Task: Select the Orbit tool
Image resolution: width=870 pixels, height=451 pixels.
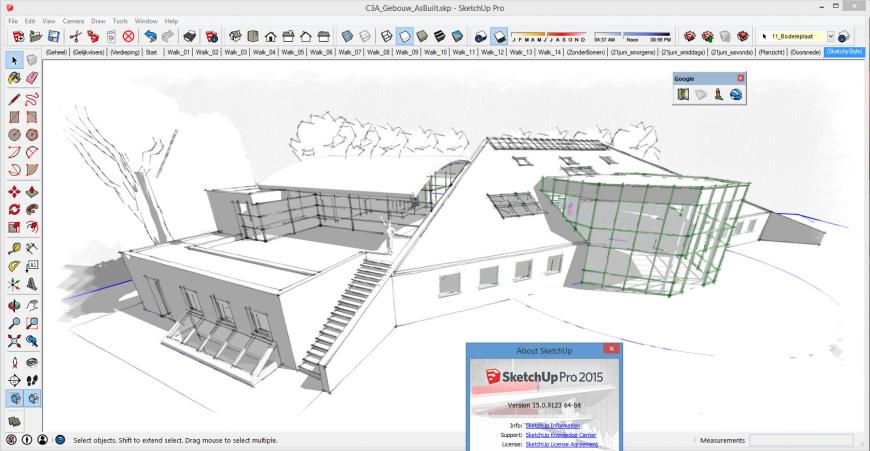Action: click(14, 306)
